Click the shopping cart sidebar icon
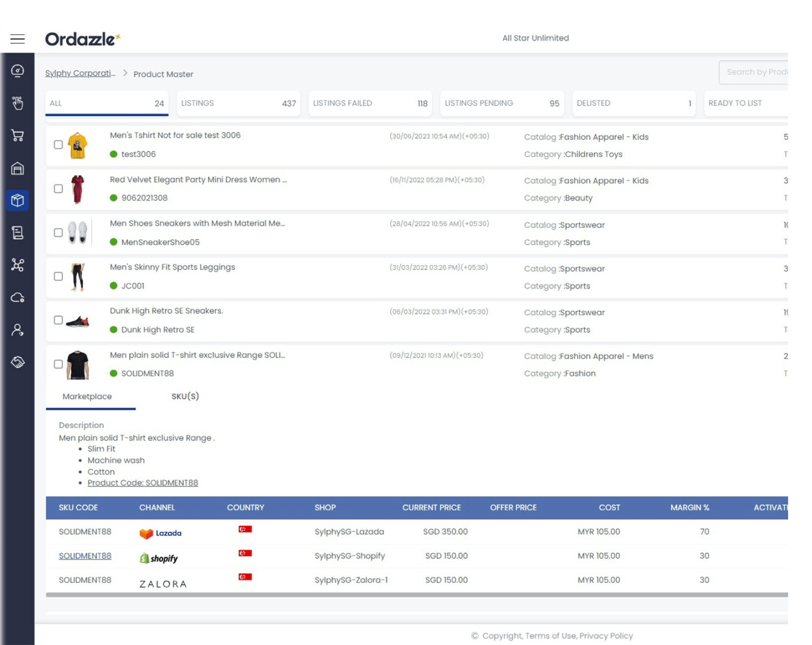The height and width of the screenshot is (645, 812). tap(17, 136)
